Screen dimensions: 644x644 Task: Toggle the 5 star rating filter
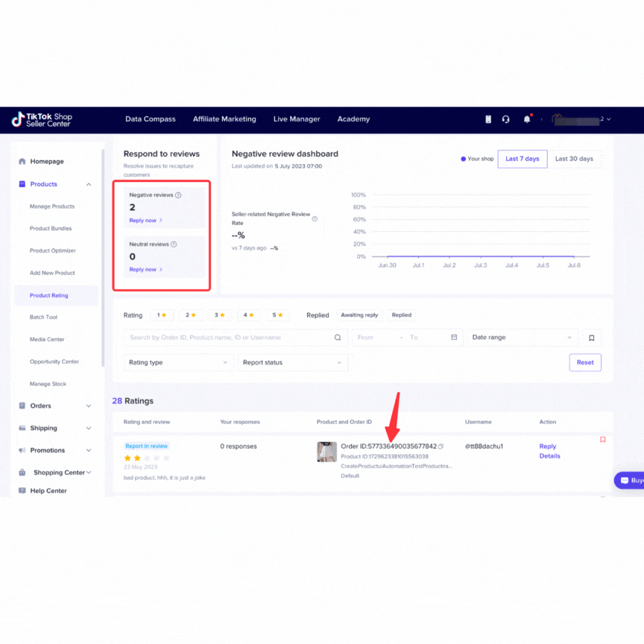[x=278, y=315]
